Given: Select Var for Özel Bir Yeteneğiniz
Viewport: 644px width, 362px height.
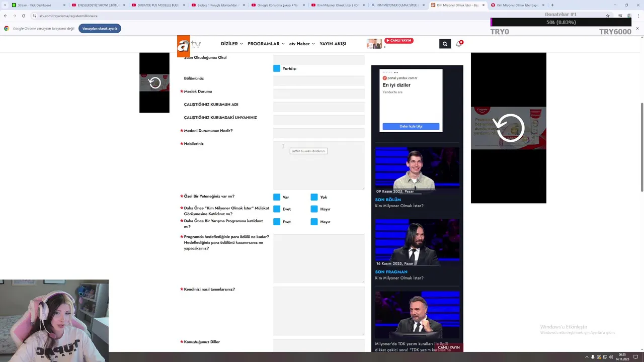Looking at the screenshot, I should pos(277,197).
